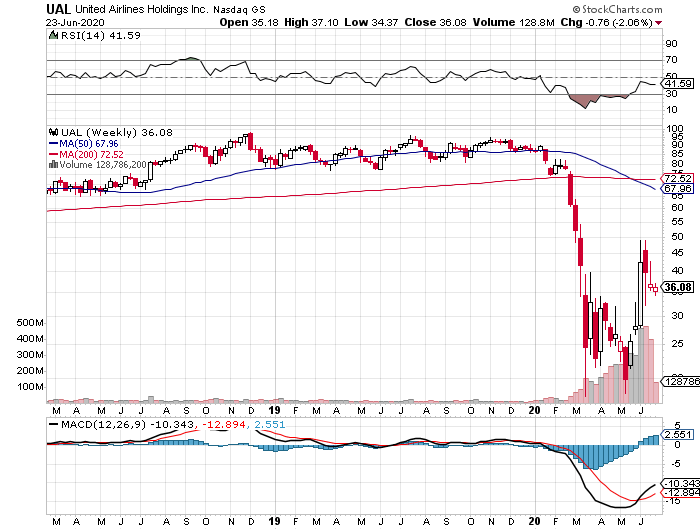The height and width of the screenshot is (530, 700).
Task: Click the 19 year marker under price chart
Action: point(275,410)
